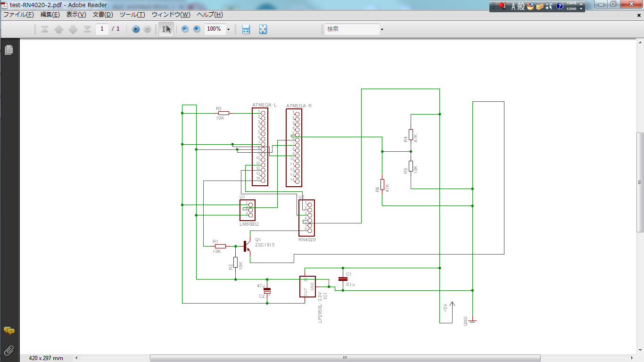Fit one full page icon
This screenshot has height=362, width=644.
point(263,29)
